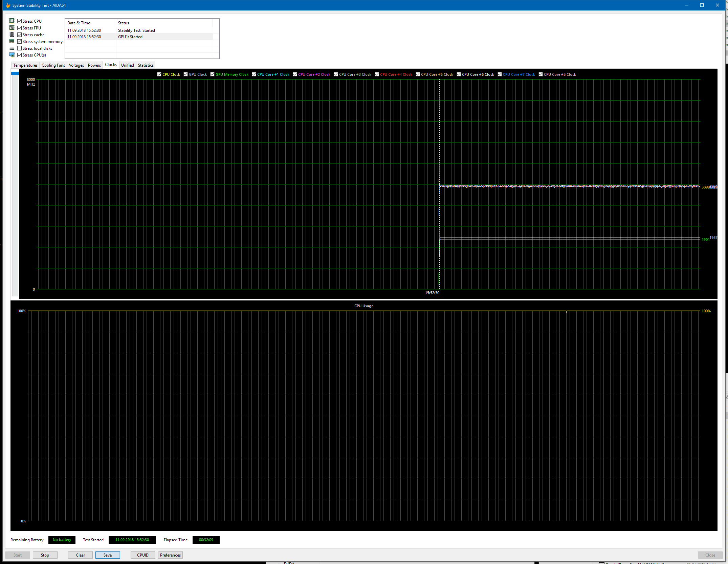Enable the Stress local disks checkbox
The height and width of the screenshot is (564, 728).
click(x=20, y=48)
